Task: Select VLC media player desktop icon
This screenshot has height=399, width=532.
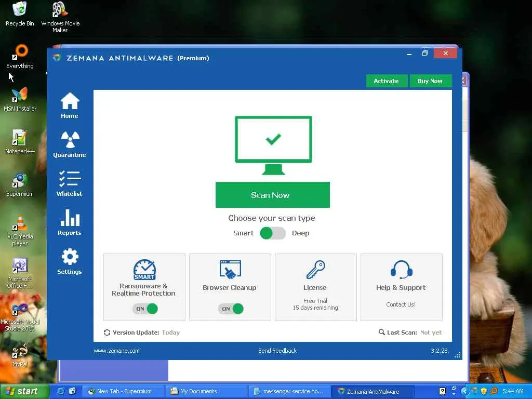Action: pos(20,230)
